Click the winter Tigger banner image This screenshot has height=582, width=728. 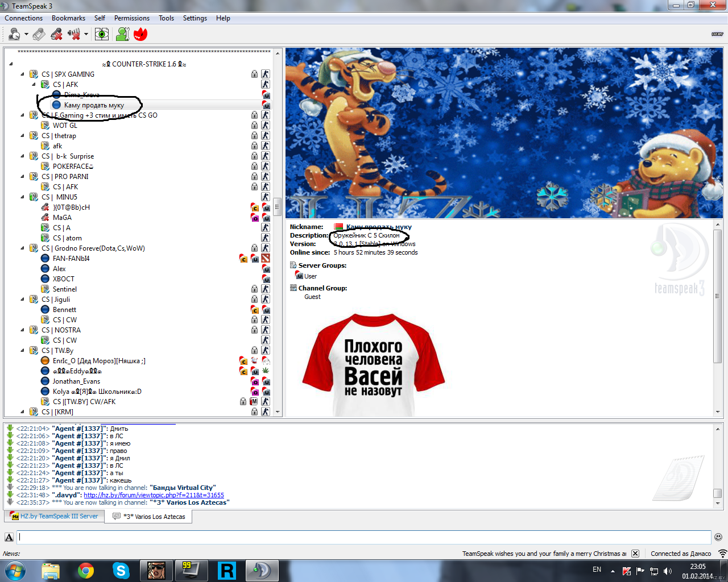[504, 133]
